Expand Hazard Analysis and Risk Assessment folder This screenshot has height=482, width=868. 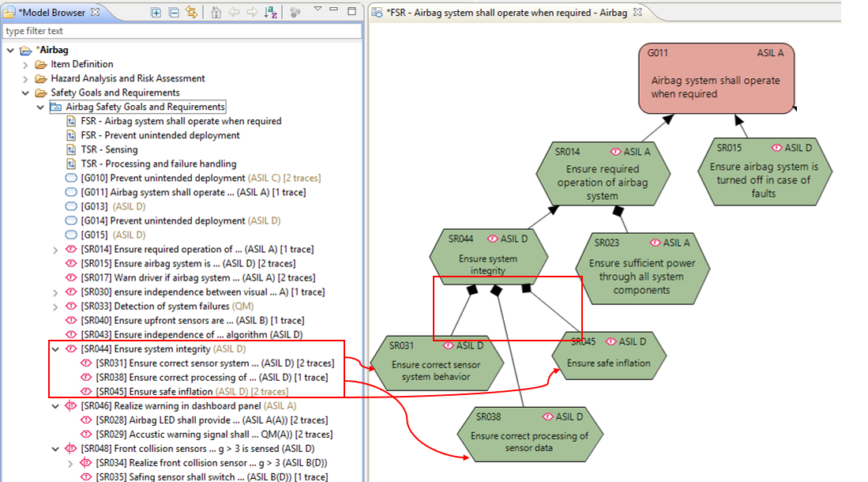(x=26, y=79)
